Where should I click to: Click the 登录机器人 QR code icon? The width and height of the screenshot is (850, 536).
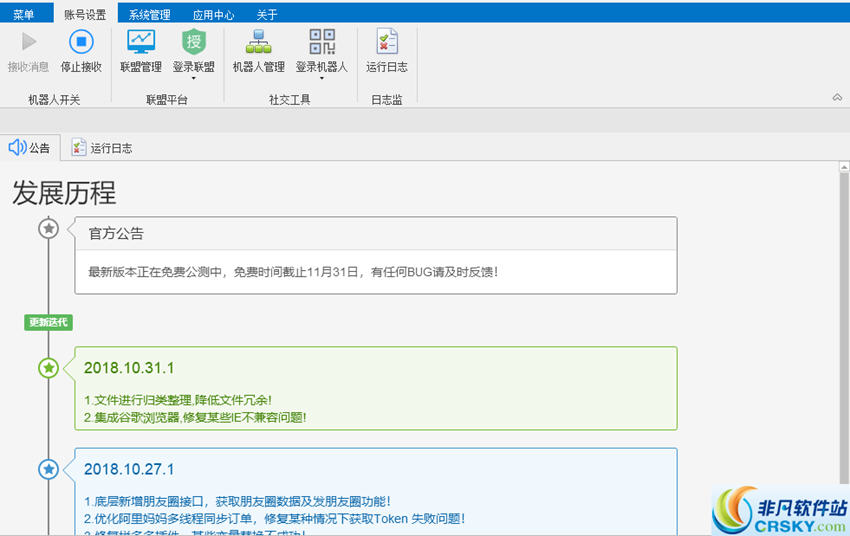pyautogui.click(x=322, y=41)
